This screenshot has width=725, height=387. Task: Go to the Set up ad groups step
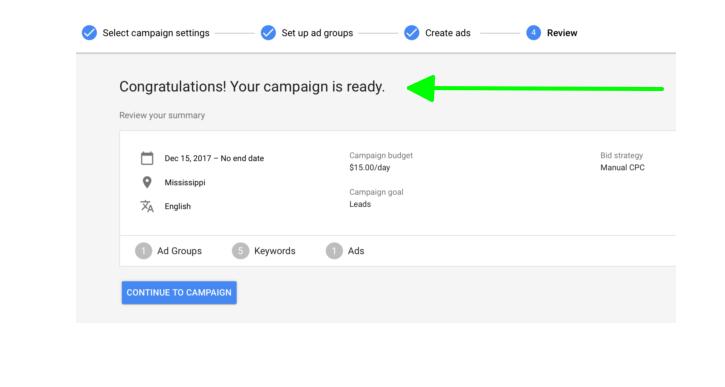tap(317, 33)
